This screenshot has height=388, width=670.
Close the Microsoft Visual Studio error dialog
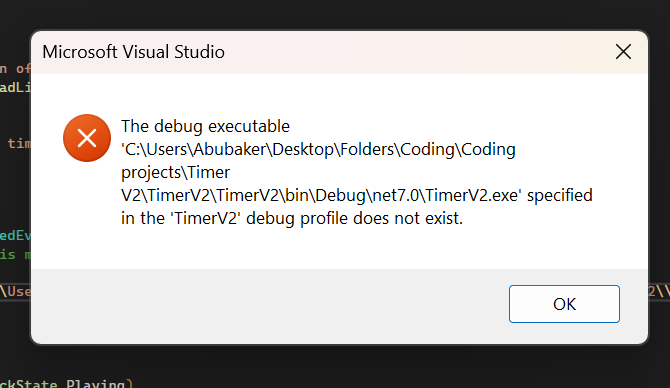[623, 52]
